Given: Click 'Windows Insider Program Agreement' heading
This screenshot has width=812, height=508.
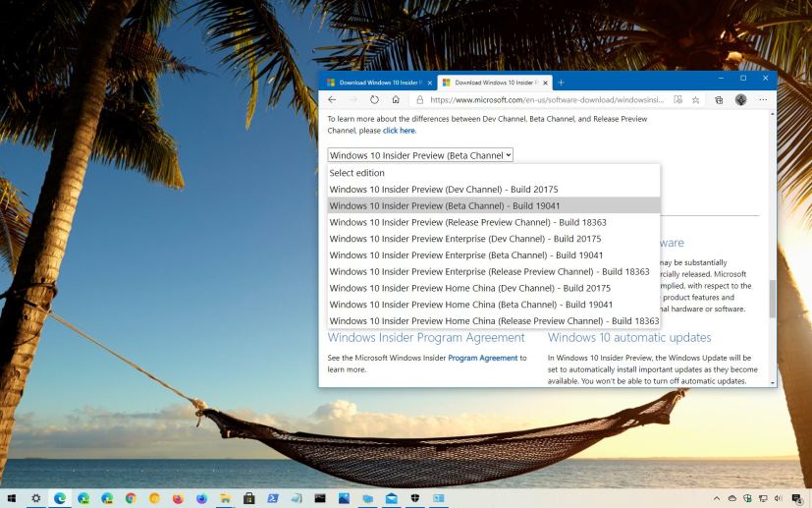Looking at the screenshot, I should point(426,338).
